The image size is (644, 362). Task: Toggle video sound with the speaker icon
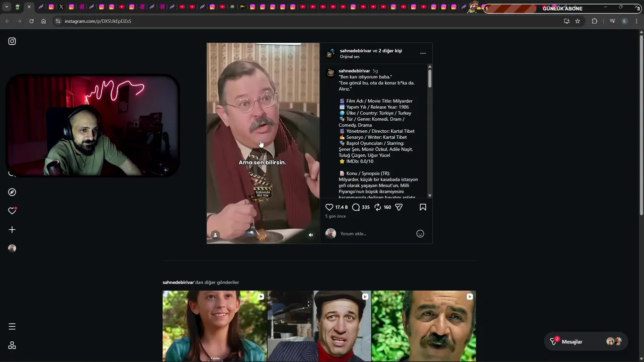click(311, 235)
